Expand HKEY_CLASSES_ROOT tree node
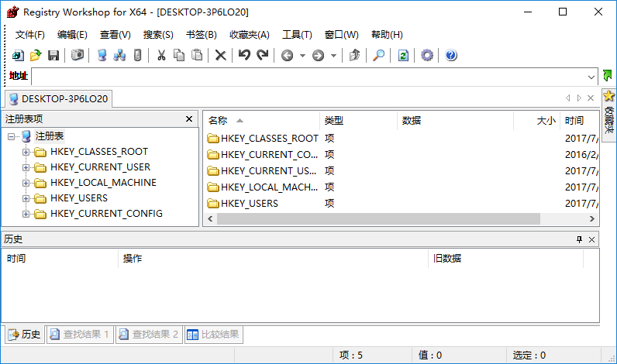 tap(26, 152)
